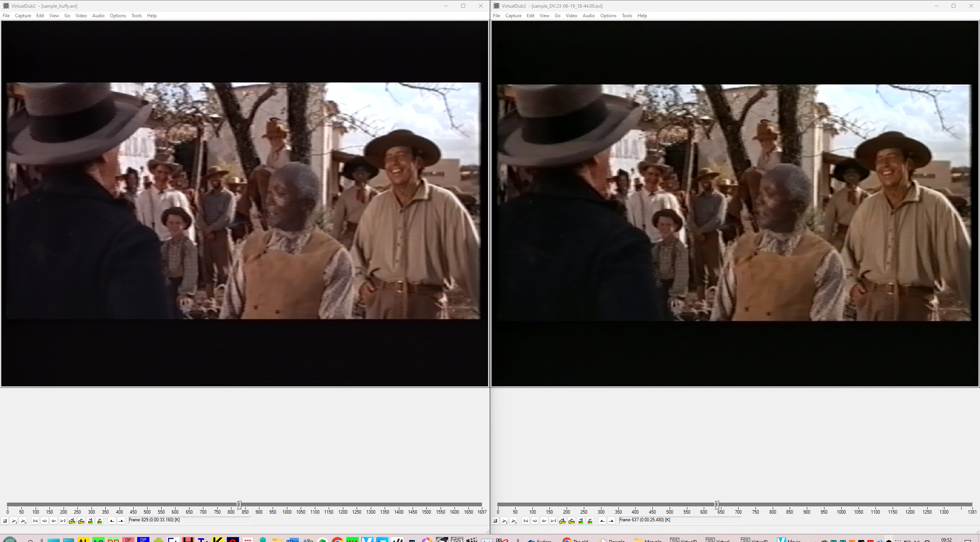Step back one frame in sample_huffy
Image resolution: width=980 pixels, height=542 pixels.
(x=44, y=521)
